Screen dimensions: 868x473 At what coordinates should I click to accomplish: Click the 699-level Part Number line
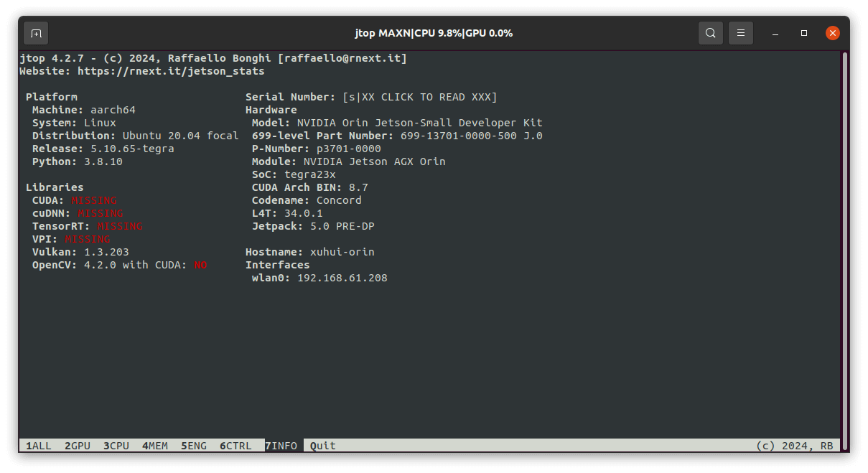pyautogui.click(x=397, y=136)
